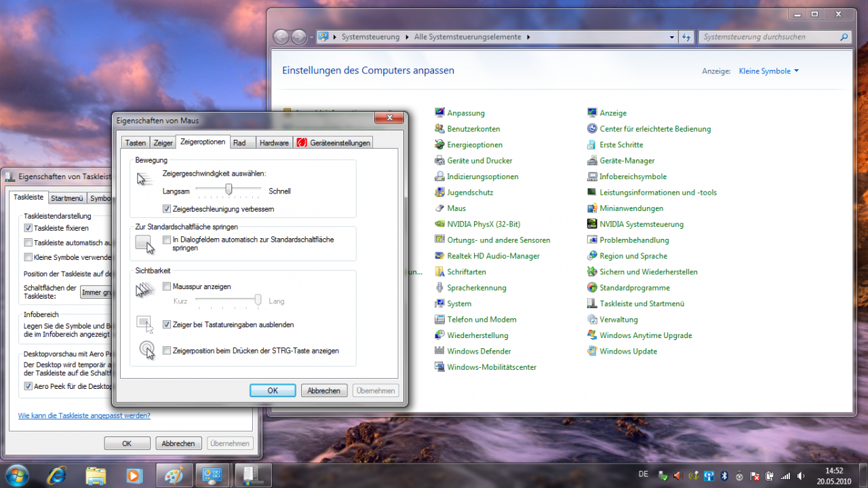This screenshot has width=868, height=488.
Task: Click OK in Taskleiste properties dialog
Action: click(x=127, y=443)
